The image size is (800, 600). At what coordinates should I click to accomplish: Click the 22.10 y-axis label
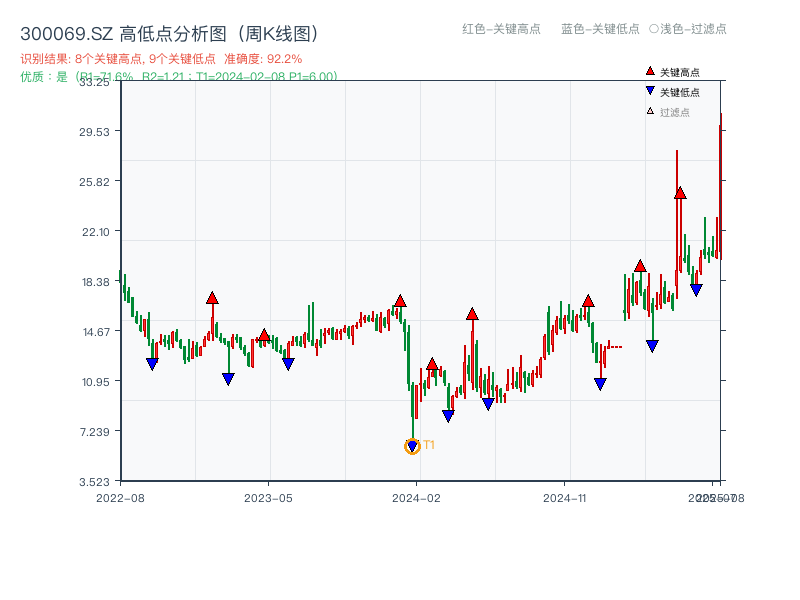[x=96, y=232]
